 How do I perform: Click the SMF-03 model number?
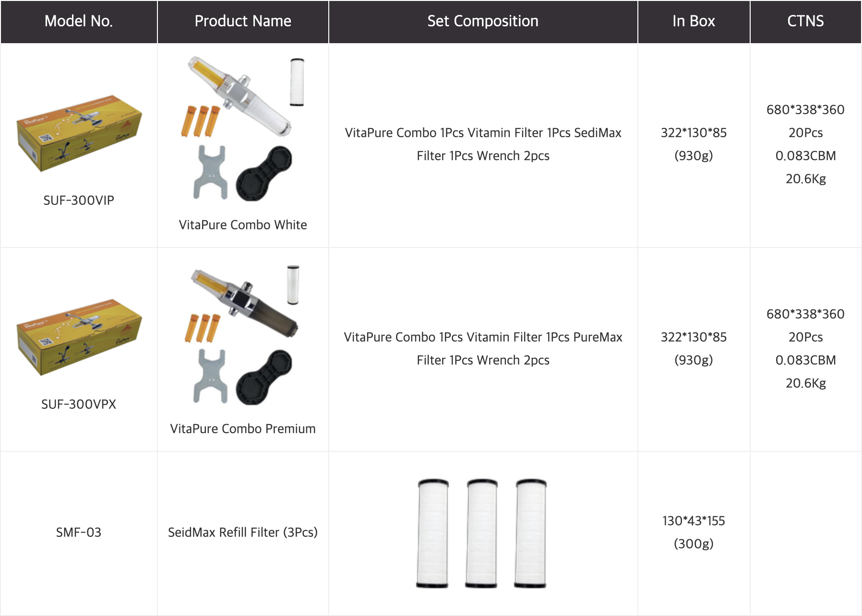79,533
